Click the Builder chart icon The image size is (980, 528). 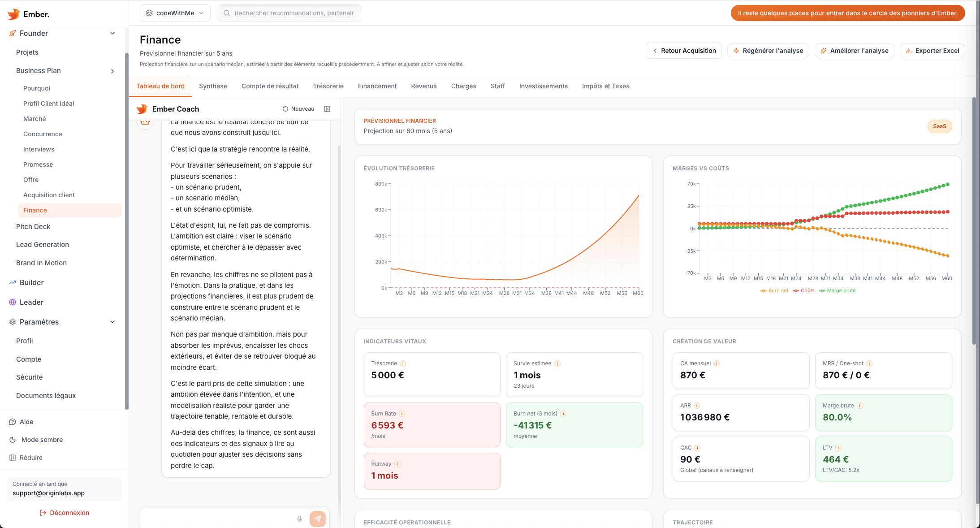click(x=12, y=282)
